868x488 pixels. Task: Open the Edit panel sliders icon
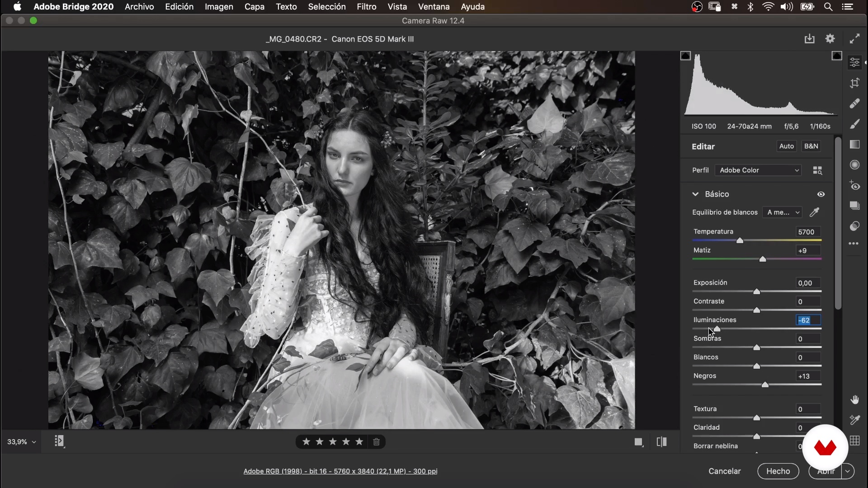(x=854, y=62)
